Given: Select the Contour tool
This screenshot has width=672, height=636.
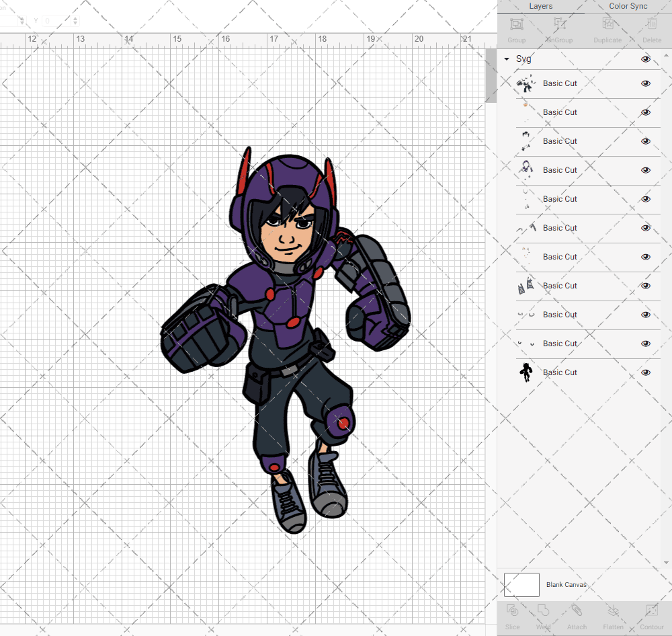Looking at the screenshot, I should tap(651, 610).
